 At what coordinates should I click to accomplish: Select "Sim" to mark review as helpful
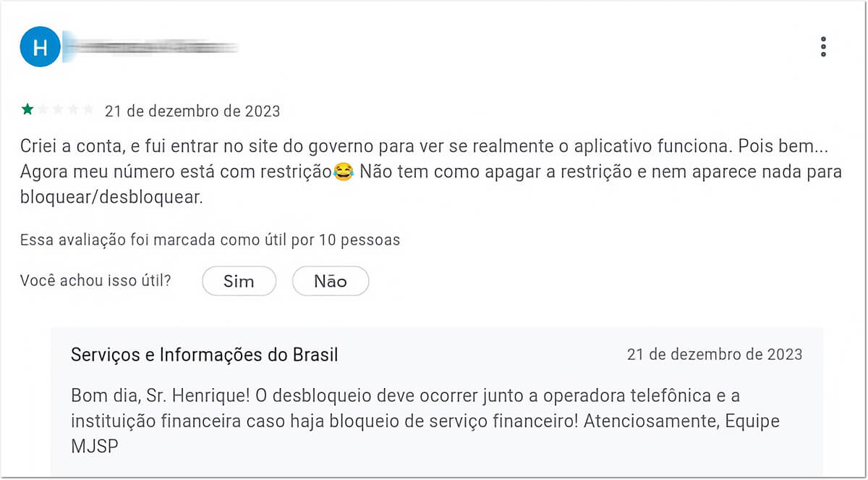(239, 282)
